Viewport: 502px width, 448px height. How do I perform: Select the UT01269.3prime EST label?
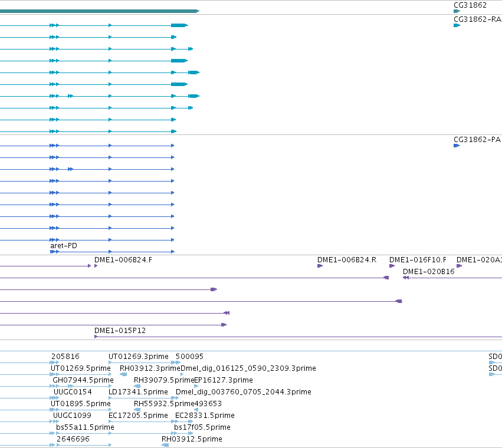click(139, 357)
